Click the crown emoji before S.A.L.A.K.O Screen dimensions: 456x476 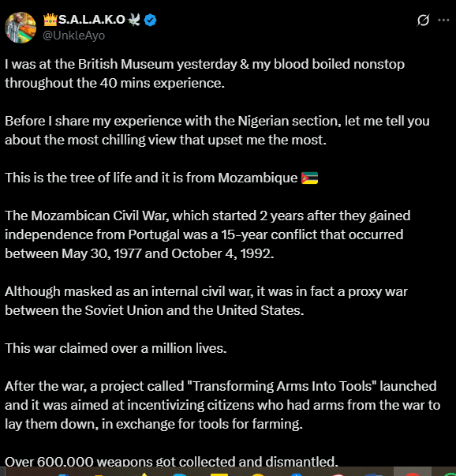pos(50,20)
